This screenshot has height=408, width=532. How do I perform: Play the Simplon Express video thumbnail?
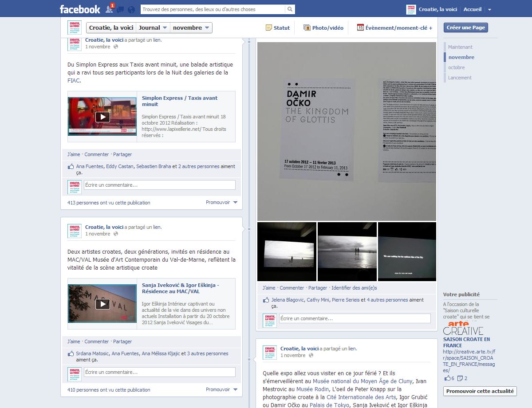coord(102,117)
